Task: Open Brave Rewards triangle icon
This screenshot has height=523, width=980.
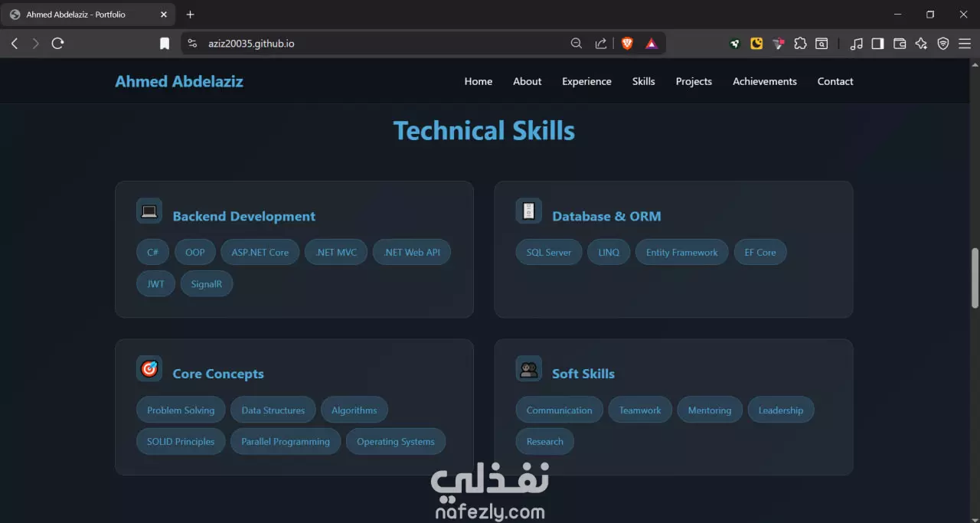Action: pyautogui.click(x=651, y=44)
